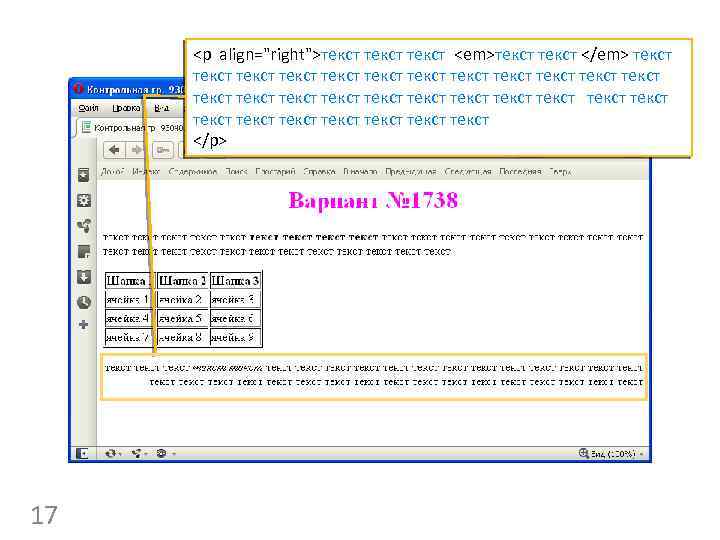Image resolution: width=720 pixels, height=540 pixels.
Task: Click table cell ячейка 3
Action: pos(236,299)
